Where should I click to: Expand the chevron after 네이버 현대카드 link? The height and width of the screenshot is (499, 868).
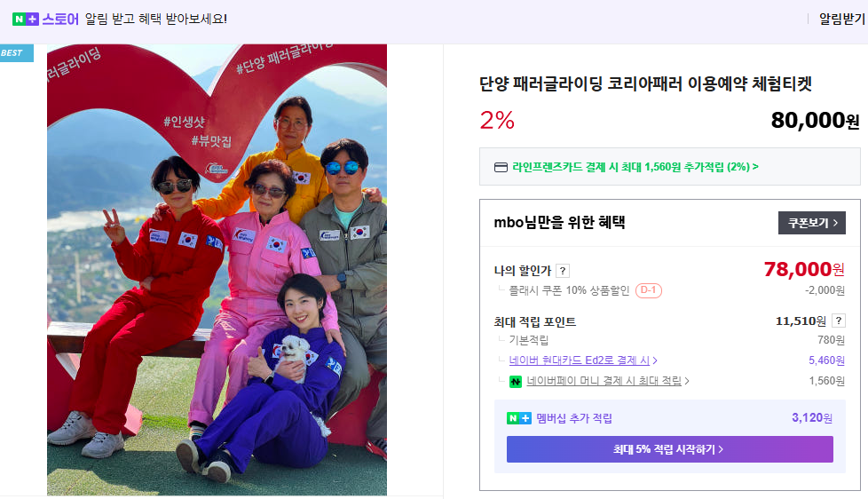[655, 360]
